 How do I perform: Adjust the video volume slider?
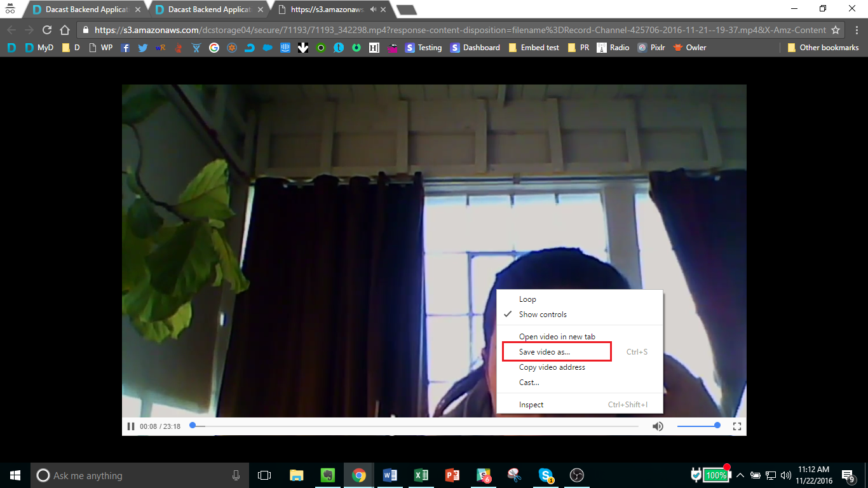tap(698, 426)
